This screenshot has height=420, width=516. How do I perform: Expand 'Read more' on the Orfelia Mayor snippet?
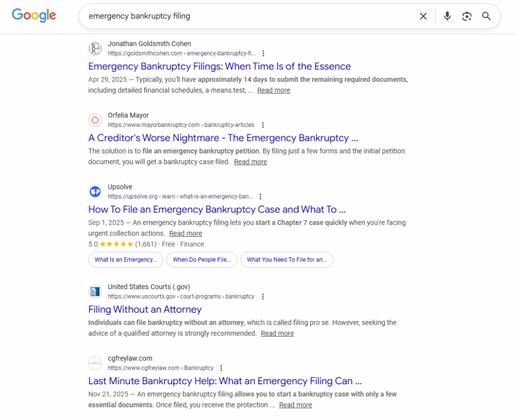[250, 161]
